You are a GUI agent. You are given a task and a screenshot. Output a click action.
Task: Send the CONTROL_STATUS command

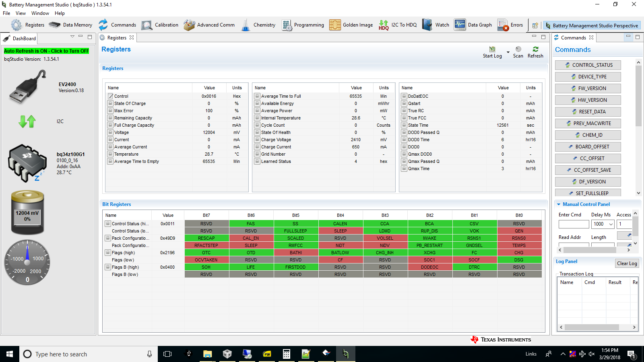click(x=588, y=65)
